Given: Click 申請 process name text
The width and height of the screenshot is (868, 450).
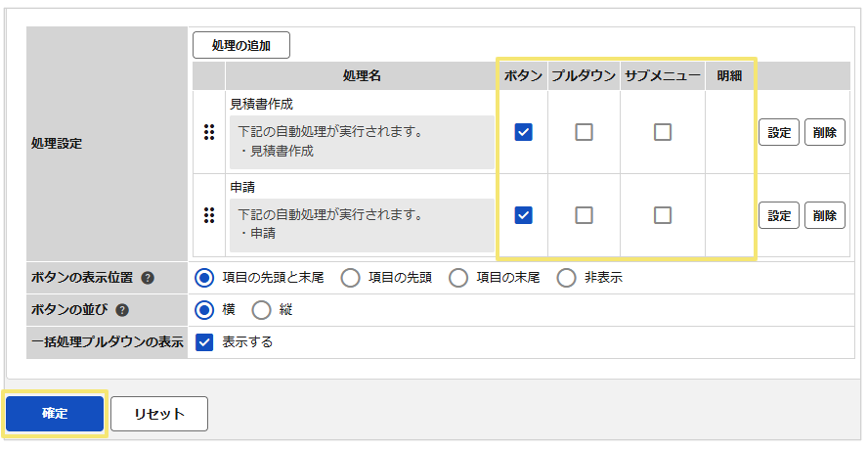Looking at the screenshot, I should [x=242, y=187].
